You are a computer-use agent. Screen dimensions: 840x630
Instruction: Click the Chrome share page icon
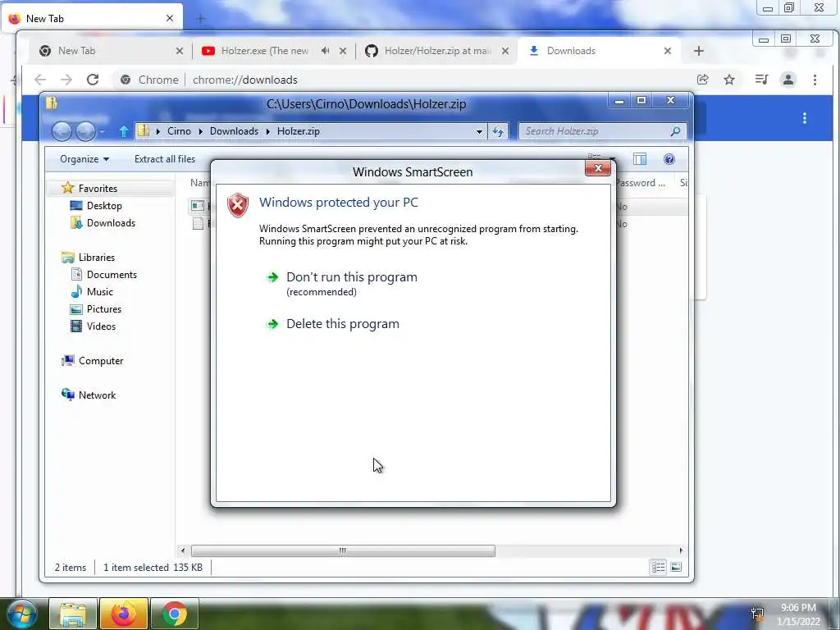click(x=702, y=80)
